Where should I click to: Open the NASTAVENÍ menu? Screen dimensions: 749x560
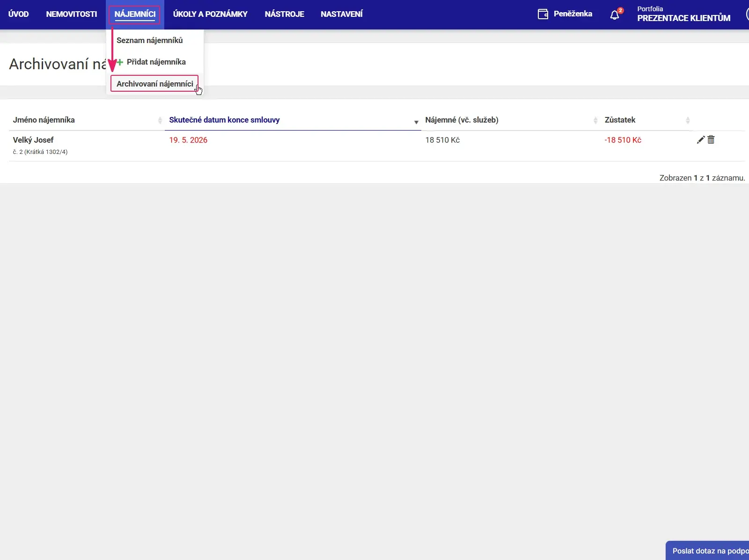(342, 14)
